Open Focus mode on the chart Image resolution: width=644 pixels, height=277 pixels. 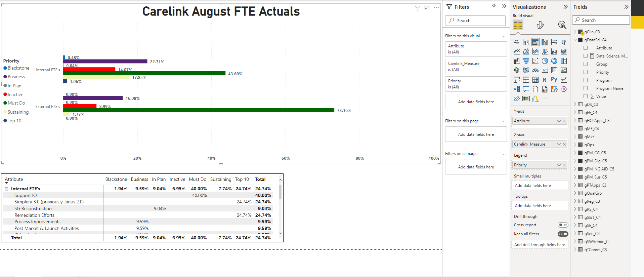(x=427, y=8)
